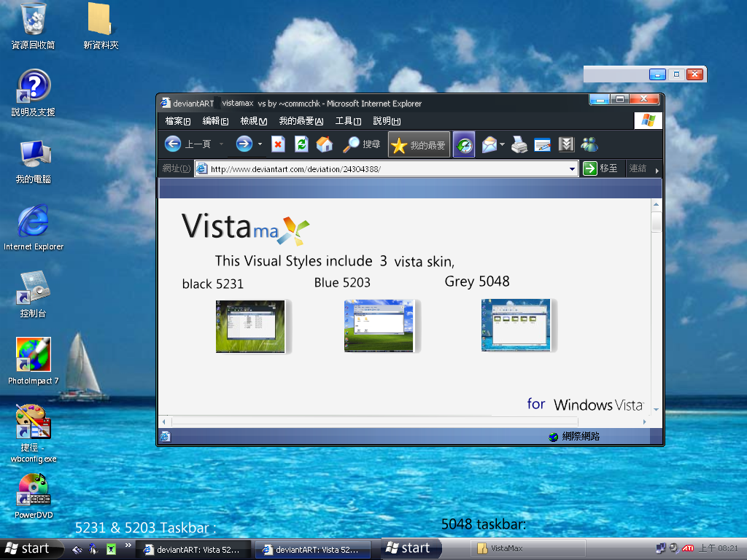The height and width of the screenshot is (560, 747).
Task: Open the 工具 menu
Action: (348, 121)
